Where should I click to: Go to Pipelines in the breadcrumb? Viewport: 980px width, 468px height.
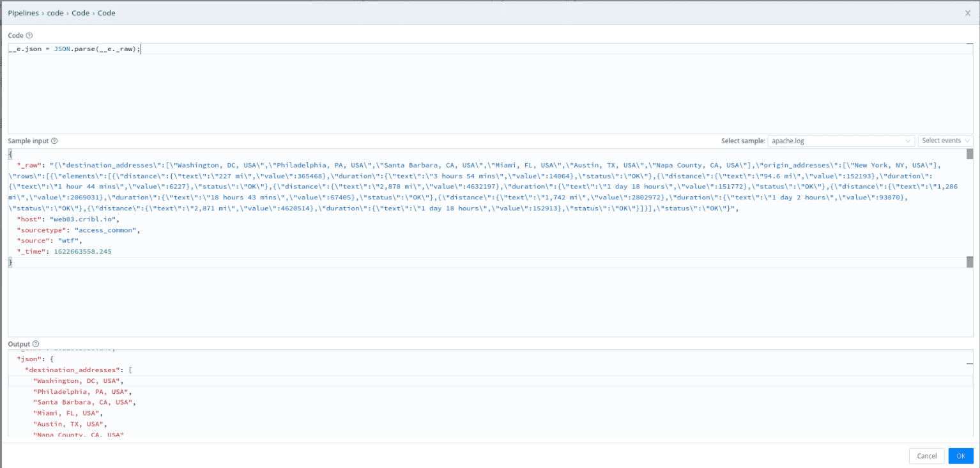click(x=23, y=13)
